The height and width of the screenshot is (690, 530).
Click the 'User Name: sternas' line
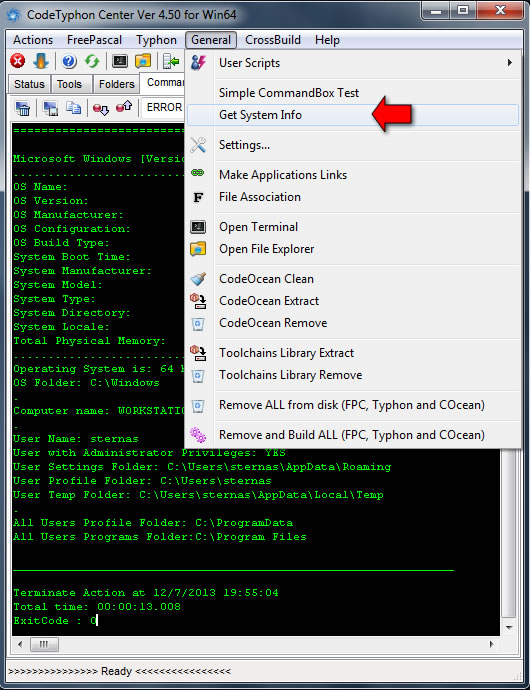(76, 439)
